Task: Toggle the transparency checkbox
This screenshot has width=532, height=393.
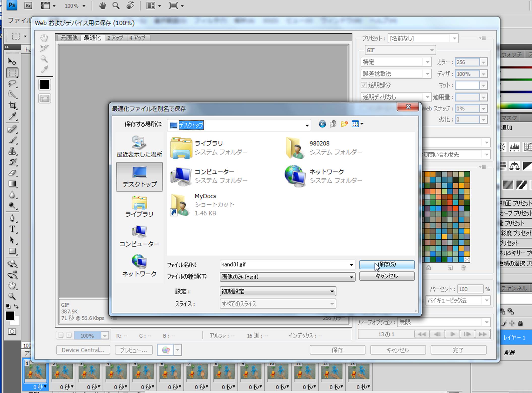Action: pyautogui.click(x=364, y=85)
